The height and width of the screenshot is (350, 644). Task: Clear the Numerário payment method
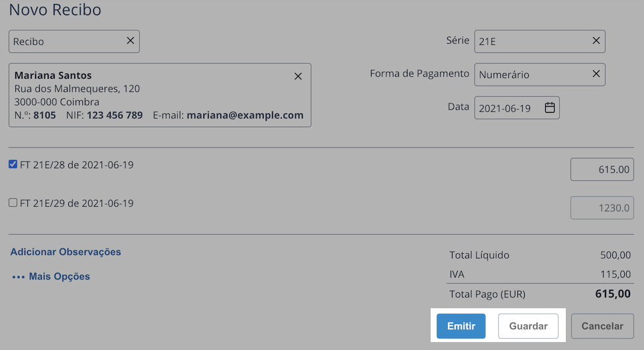(x=596, y=74)
